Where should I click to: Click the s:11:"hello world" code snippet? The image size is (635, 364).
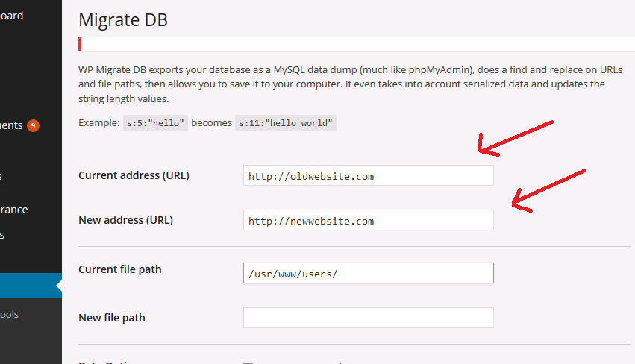click(286, 122)
